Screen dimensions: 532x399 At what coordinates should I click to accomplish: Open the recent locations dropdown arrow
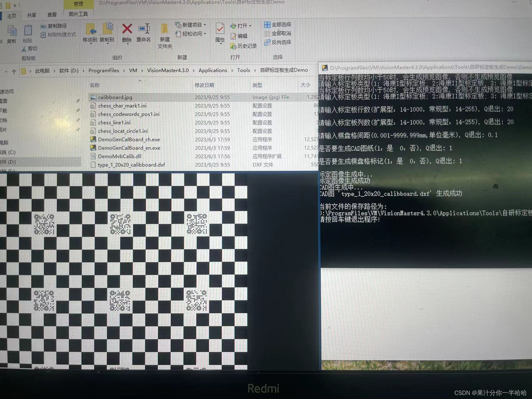(x=6, y=72)
